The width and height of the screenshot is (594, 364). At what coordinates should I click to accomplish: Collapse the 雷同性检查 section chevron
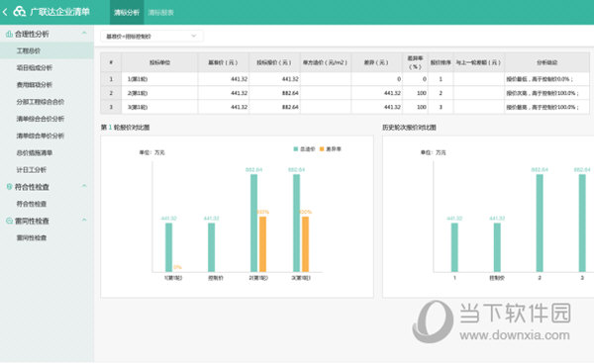(84, 220)
